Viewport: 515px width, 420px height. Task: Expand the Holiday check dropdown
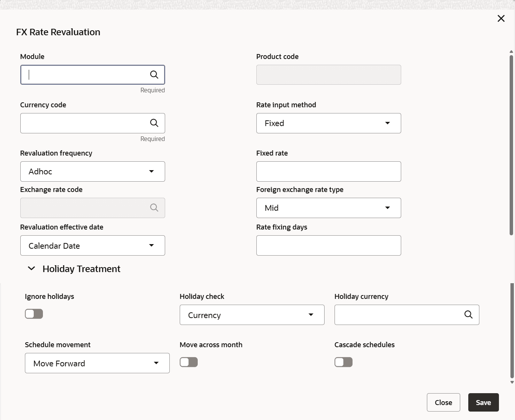coord(252,315)
